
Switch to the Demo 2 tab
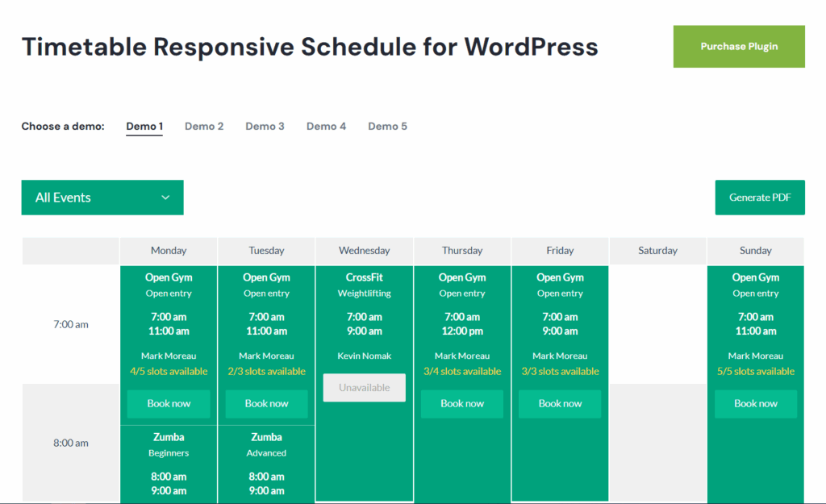[x=203, y=126]
